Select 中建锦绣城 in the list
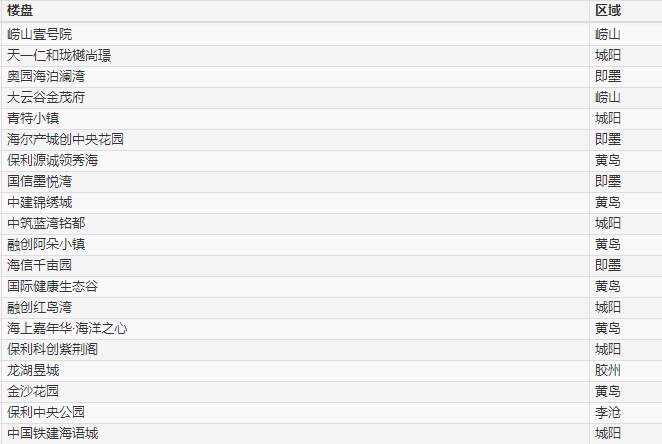 (39, 202)
